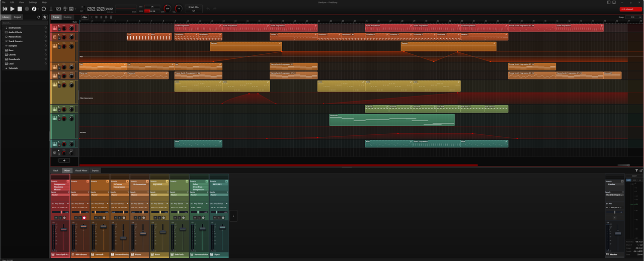Disarm record on the 909 drums channel

pyautogui.click(x=85, y=218)
